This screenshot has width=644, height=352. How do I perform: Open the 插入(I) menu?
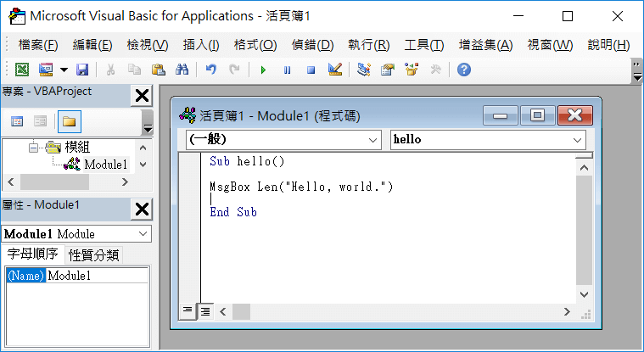pyautogui.click(x=201, y=45)
